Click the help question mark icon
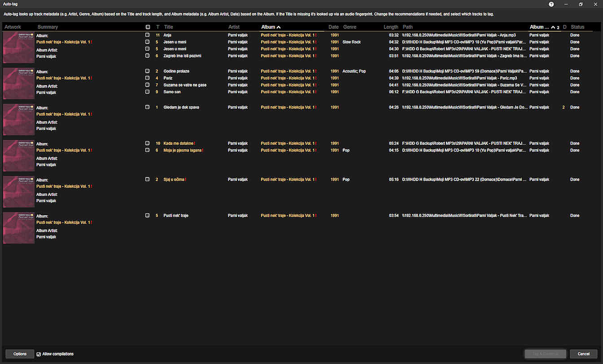Screen dimensions: 603x364 click(x=551, y=4)
